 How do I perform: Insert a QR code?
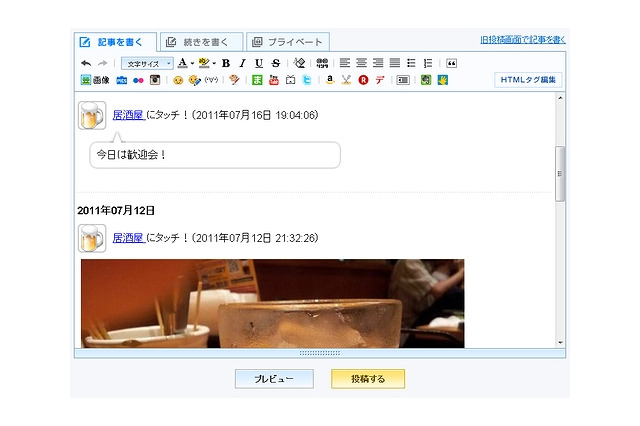point(322,63)
